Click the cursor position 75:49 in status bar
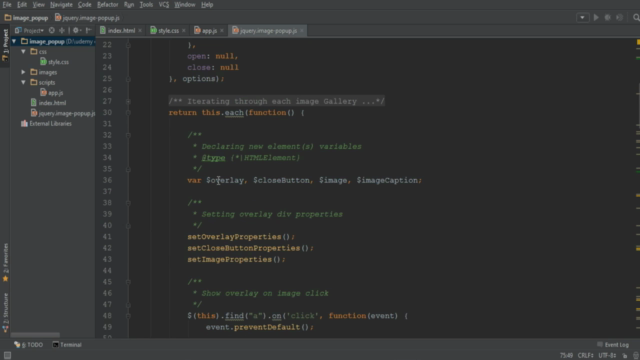This screenshot has height=360, width=640. [x=566, y=356]
